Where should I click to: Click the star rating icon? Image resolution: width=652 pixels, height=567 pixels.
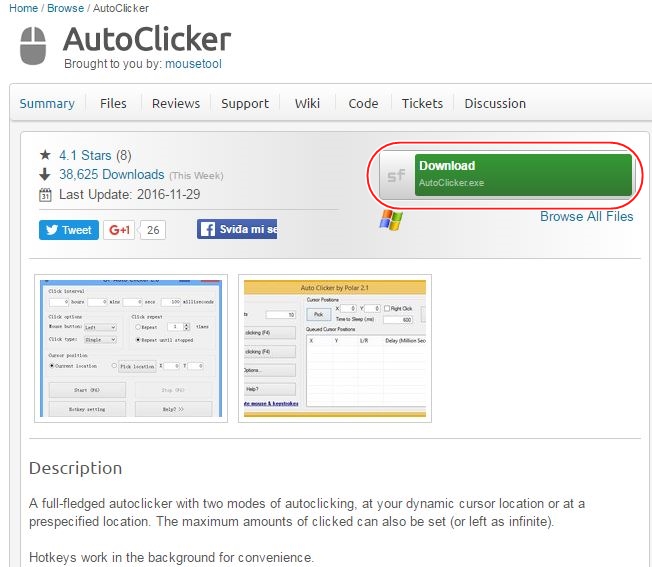45,155
